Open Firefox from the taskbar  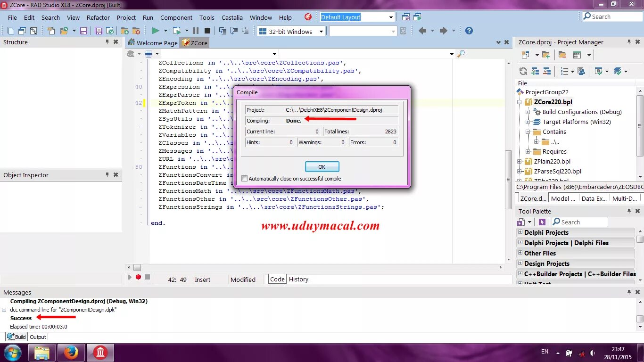(71, 353)
